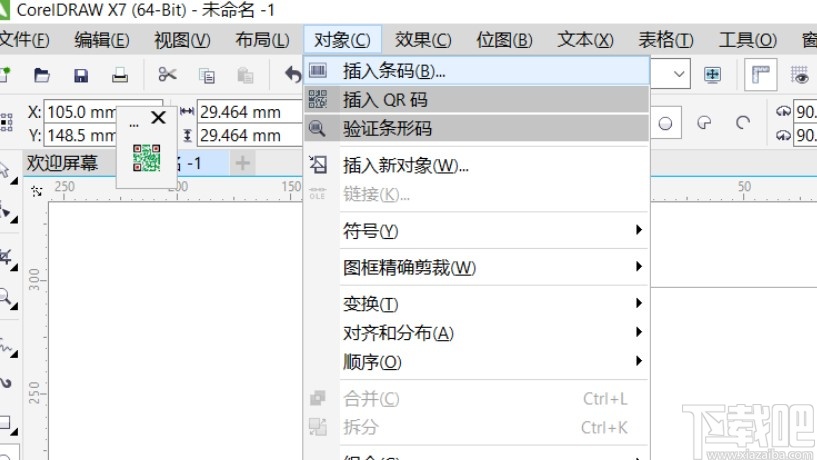Select the ellipse shape mode button
Screen dimensions: 817x460
point(665,123)
